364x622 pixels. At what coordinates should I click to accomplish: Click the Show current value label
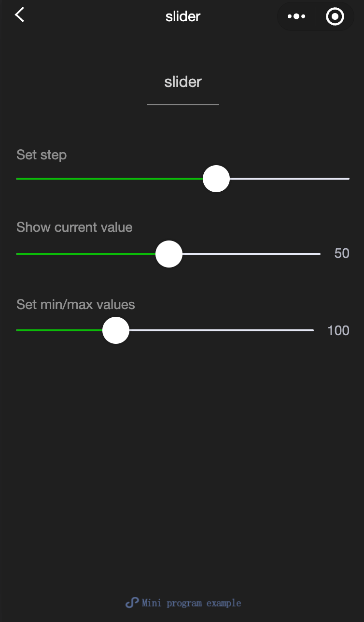click(x=74, y=227)
